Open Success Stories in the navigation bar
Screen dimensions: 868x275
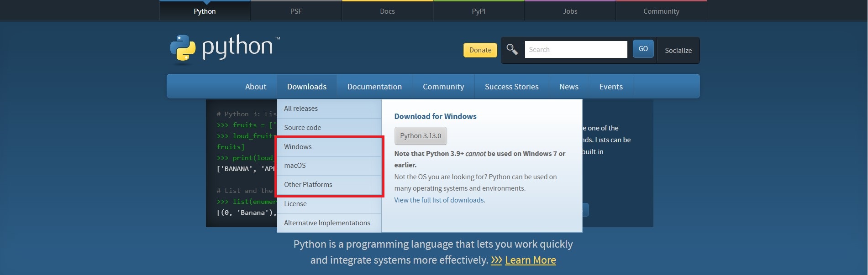coord(511,87)
